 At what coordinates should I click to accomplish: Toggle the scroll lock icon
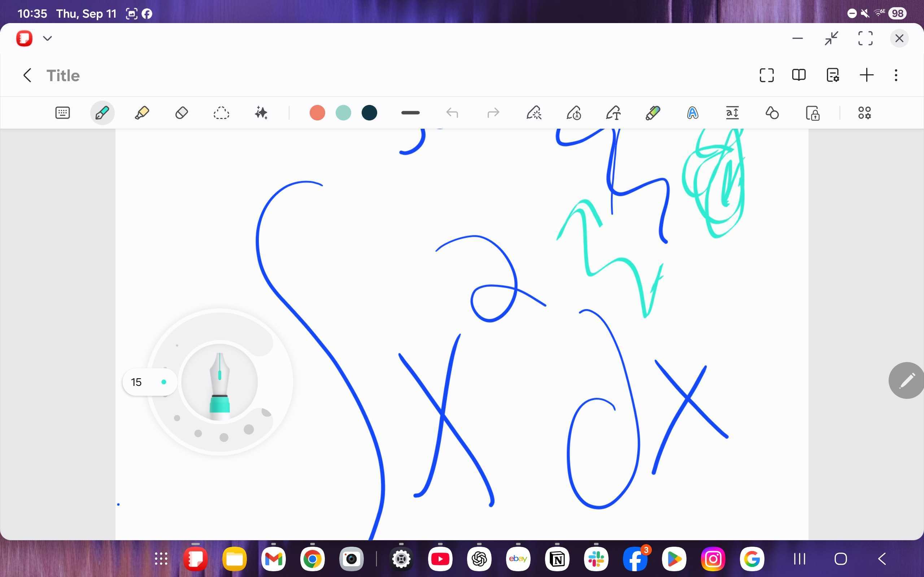pos(812,113)
